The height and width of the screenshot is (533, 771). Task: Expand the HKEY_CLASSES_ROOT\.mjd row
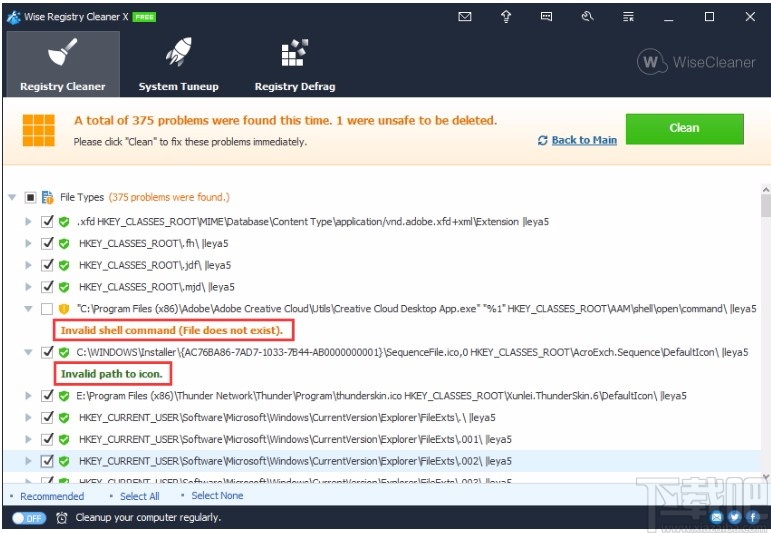(x=29, y=287)
